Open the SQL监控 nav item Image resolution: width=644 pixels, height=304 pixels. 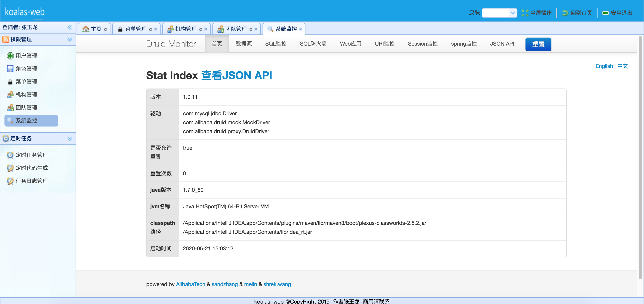point(276,44)
